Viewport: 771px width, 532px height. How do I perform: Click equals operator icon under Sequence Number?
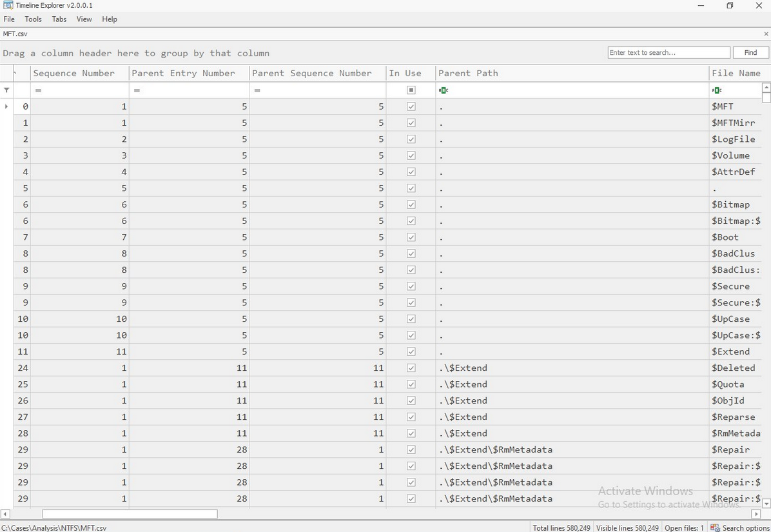click(x=38, y=90)
